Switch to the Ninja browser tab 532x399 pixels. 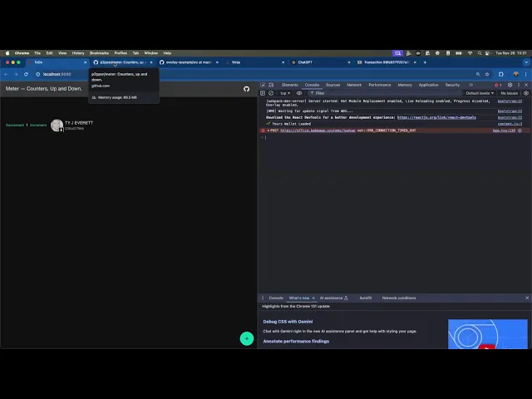coord(255,62)
